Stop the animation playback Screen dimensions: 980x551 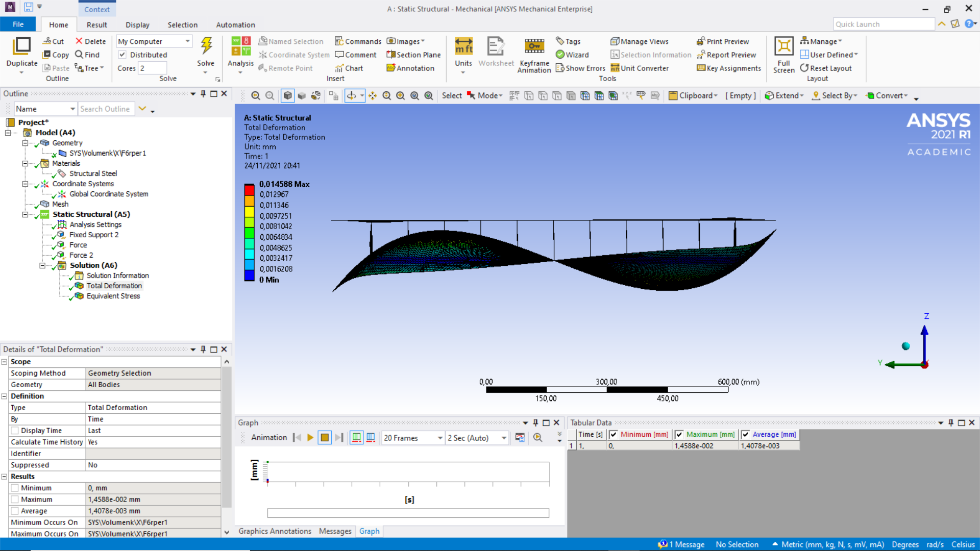(325, 438)
